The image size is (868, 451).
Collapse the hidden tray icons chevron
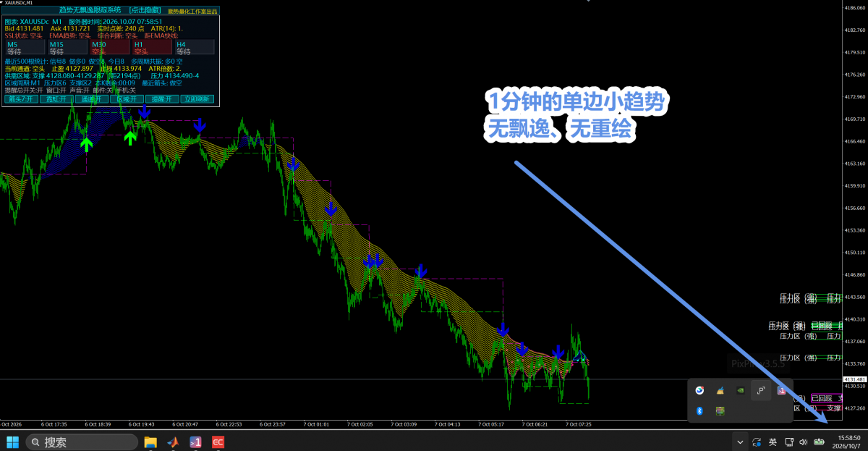[739, 442]
